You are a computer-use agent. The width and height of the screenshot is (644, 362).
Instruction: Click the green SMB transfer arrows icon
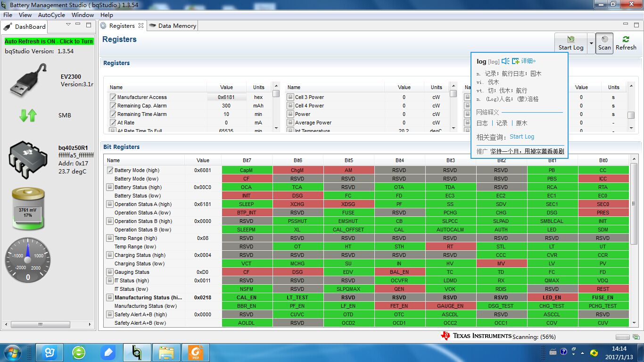coord(28,115)
